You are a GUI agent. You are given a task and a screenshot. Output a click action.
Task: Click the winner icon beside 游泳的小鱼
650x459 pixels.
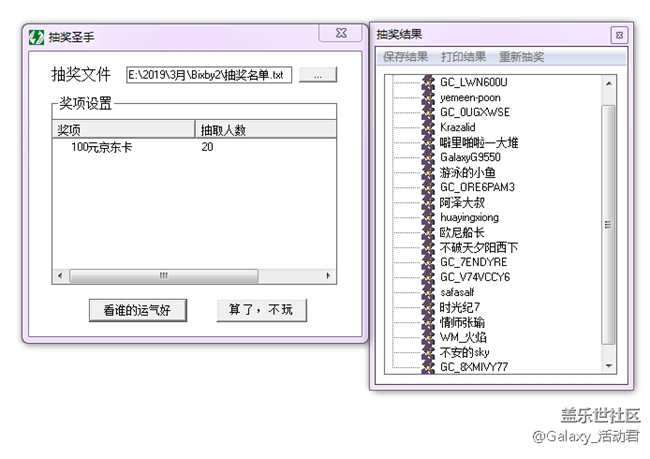tap(428, 172)
